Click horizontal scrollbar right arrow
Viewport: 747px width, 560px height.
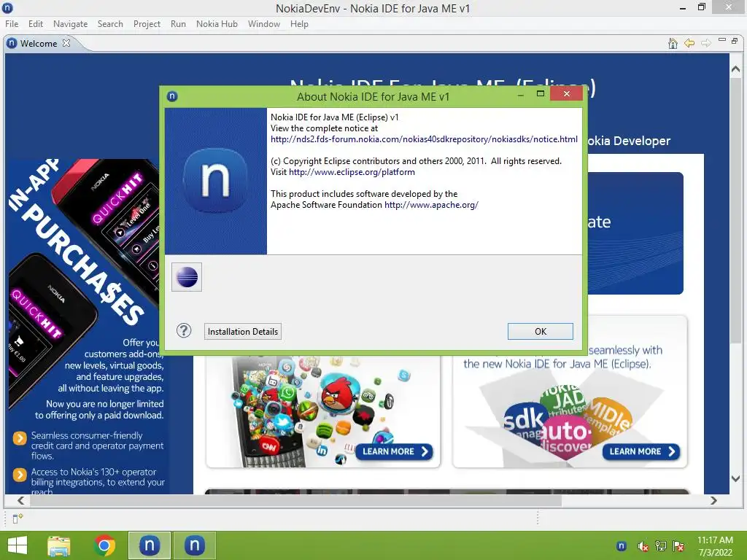pos(713,500)
